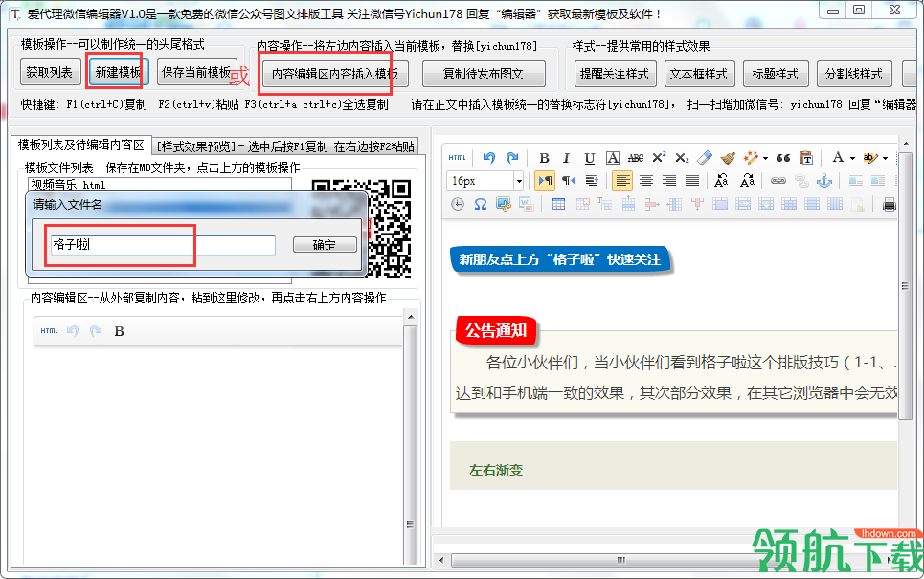The height and width of the screenshot is (579, 924).
Task: Focus the file name input containing 格子啦
Action: click(162, 245)
